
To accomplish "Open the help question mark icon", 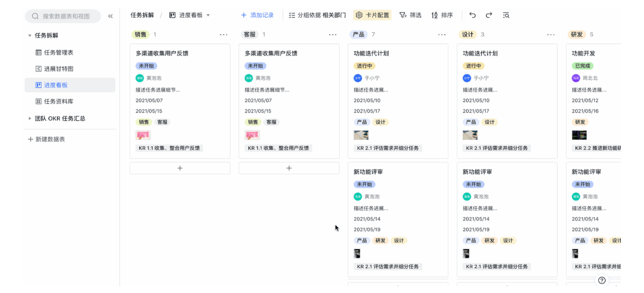I will point(602,280).
